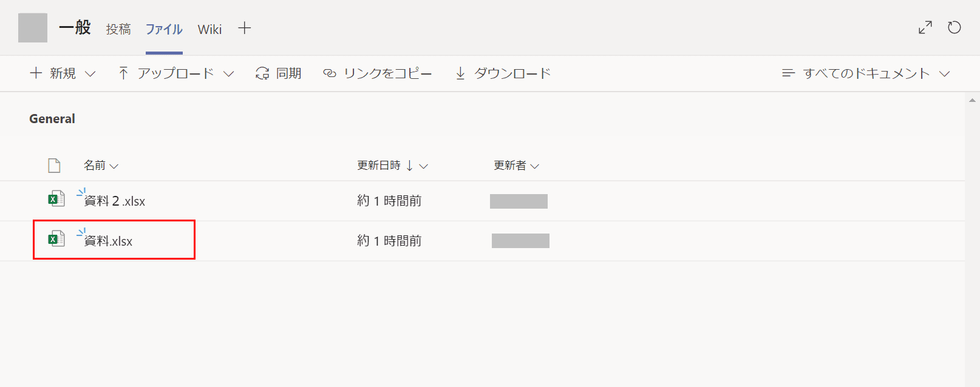Click the reload tab icon
The width and height of the screenshot is (980, 387).
(954, 27)
